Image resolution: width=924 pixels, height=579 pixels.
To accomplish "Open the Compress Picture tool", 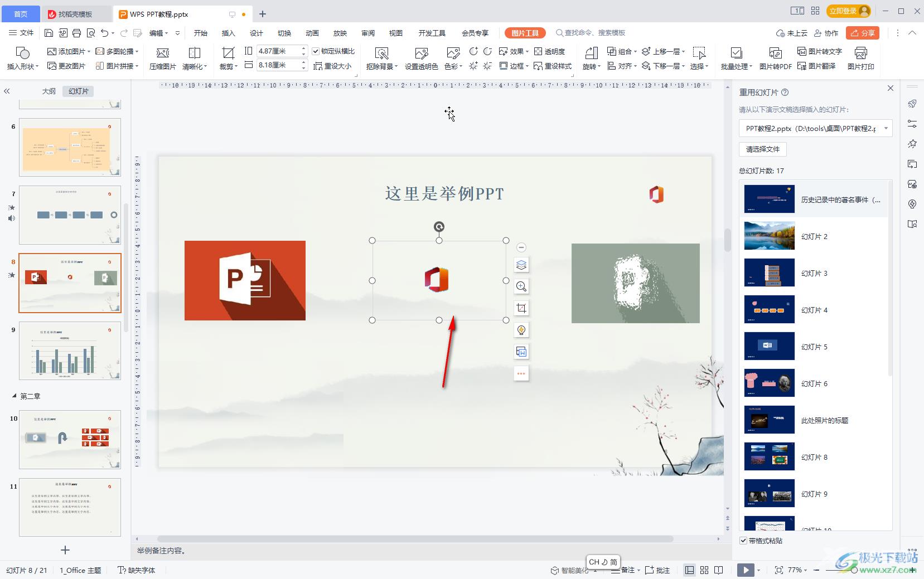I will (162, 58).
